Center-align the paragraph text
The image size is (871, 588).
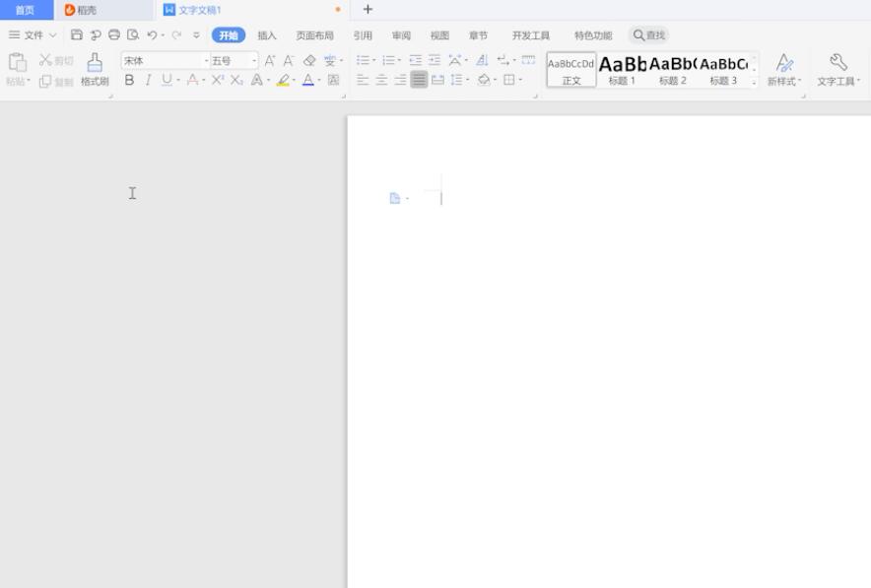[x=381, y=80]
